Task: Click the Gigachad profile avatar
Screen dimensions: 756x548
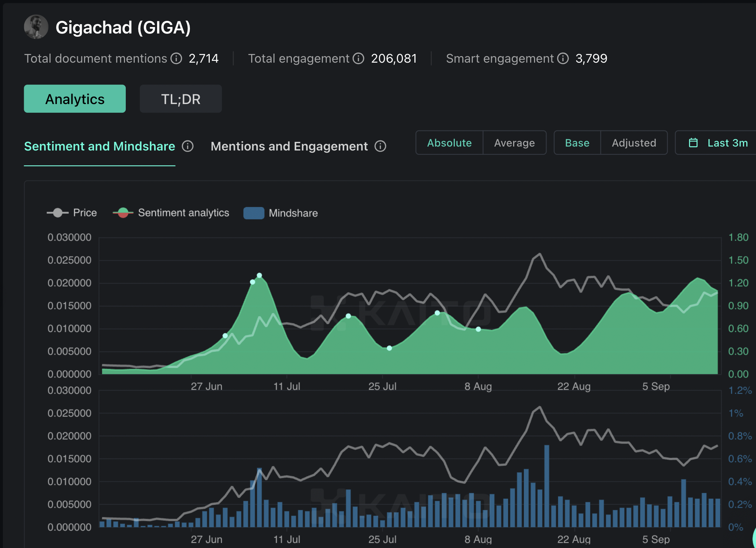Action: (36, 26)
